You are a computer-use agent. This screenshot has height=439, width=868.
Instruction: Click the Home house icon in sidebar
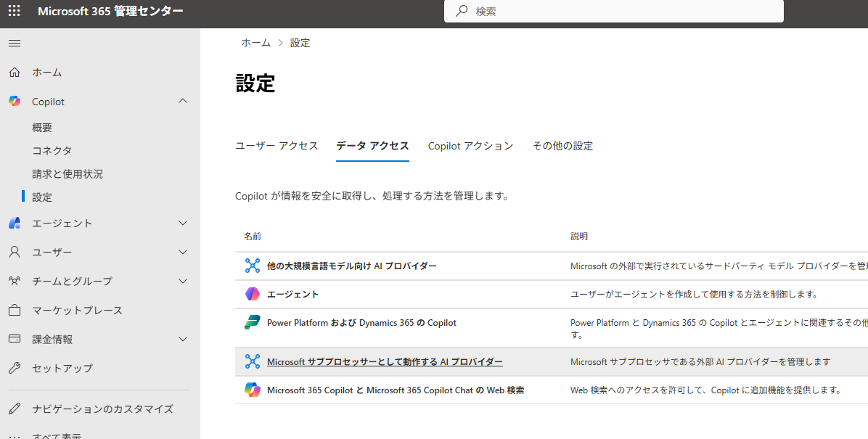[15, 73]
